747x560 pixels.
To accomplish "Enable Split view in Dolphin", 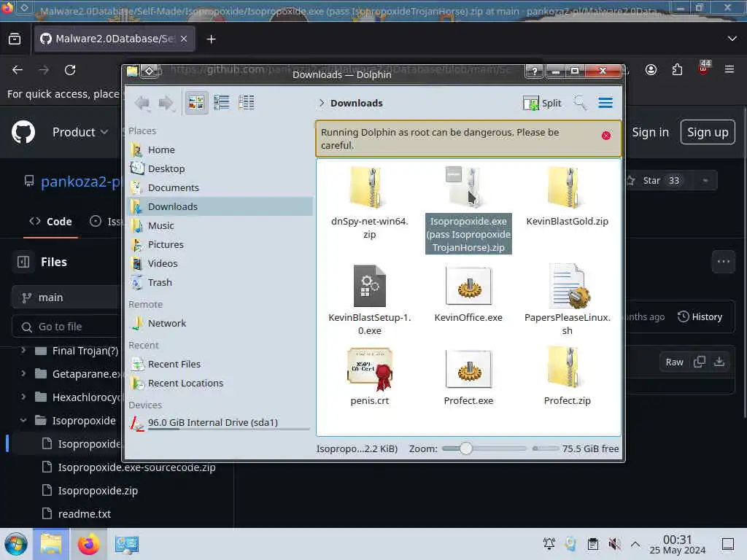I will pos(542,103).
